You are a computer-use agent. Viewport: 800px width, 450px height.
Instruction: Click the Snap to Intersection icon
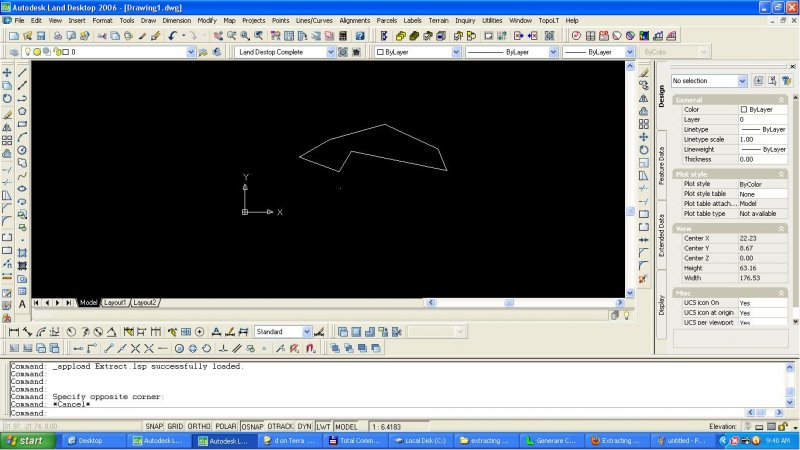[x=135, y=348]
